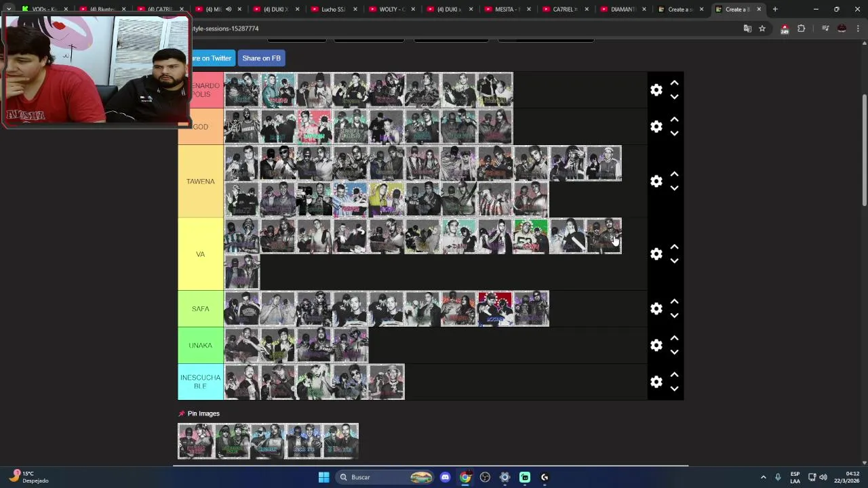The height and width of the screenshot is (488, 868).
Task: Move the INESCUCHABLE tier up
Action: tap(674, 374)
